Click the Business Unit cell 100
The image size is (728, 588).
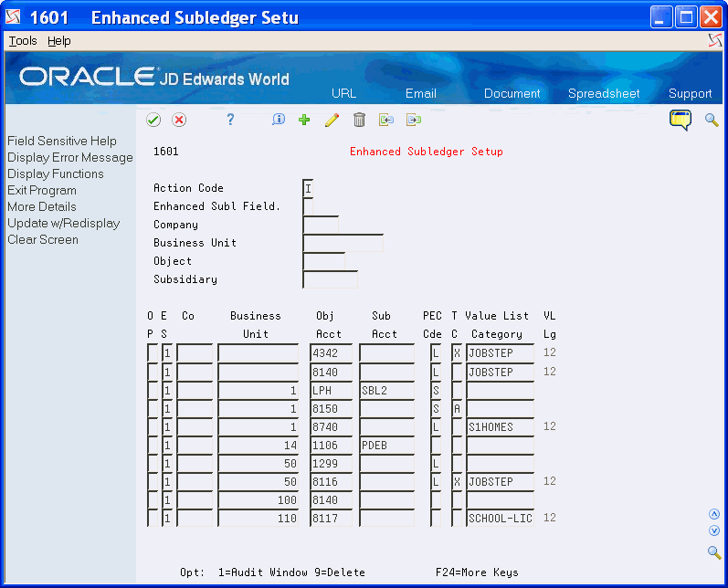point(258,499)
